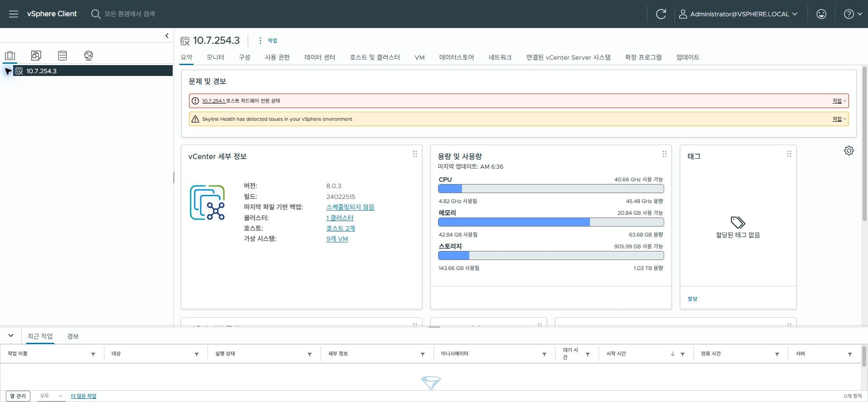Image resolution: width=868 pixels, height=402 pixels.
Task: Select Networking inventory icon
Action: pyautogui.click(x=89, y=56)
